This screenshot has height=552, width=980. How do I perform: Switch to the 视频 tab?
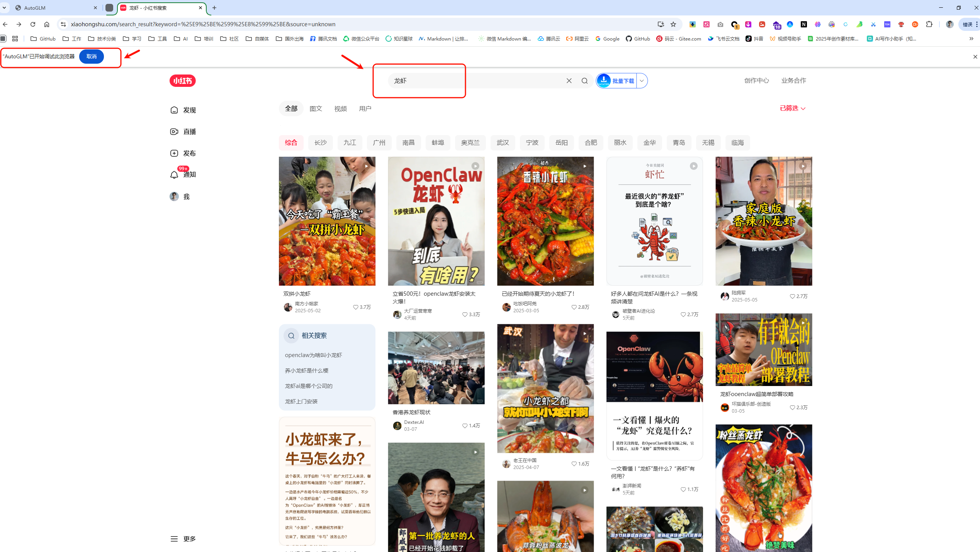pyautogui.click(x=340, y=109)
